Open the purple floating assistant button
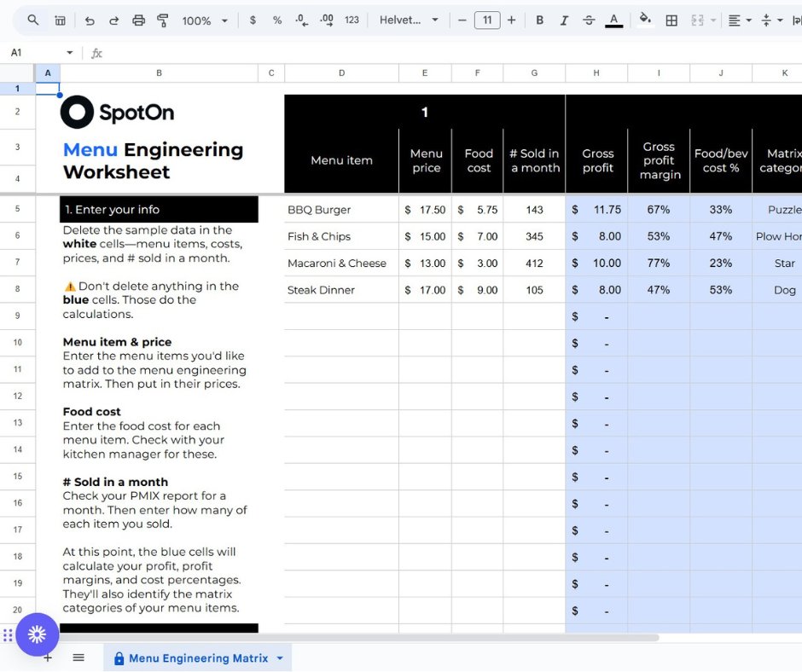 37,634
